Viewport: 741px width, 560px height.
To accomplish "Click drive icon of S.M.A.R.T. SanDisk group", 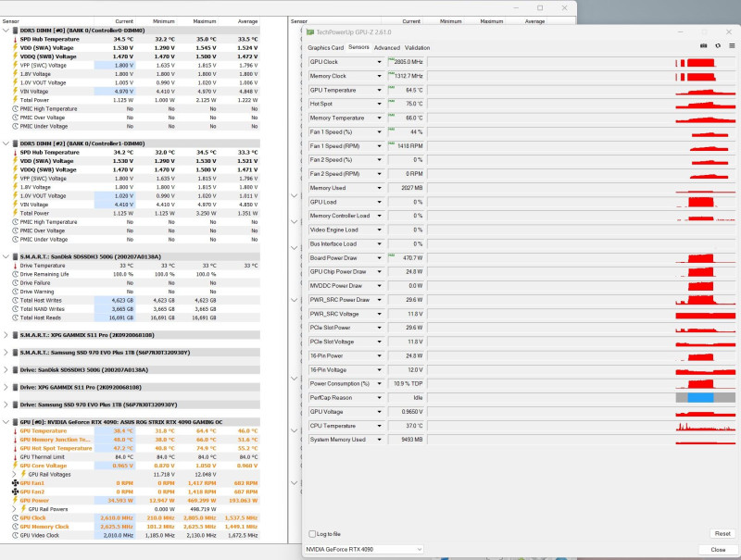I will 15,257.
